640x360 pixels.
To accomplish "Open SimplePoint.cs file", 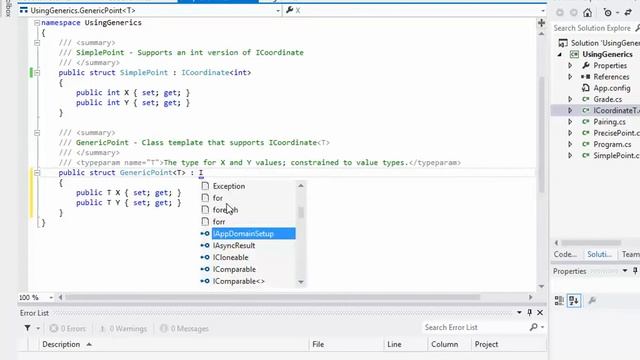I will [616, 156].
